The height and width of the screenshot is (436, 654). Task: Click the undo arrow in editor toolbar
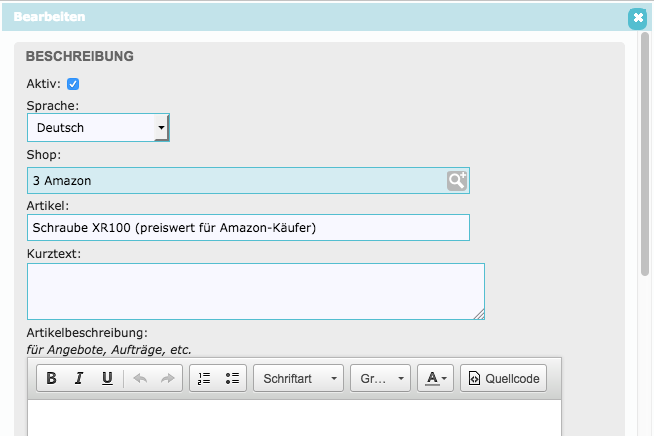click(x=141, y=378)
